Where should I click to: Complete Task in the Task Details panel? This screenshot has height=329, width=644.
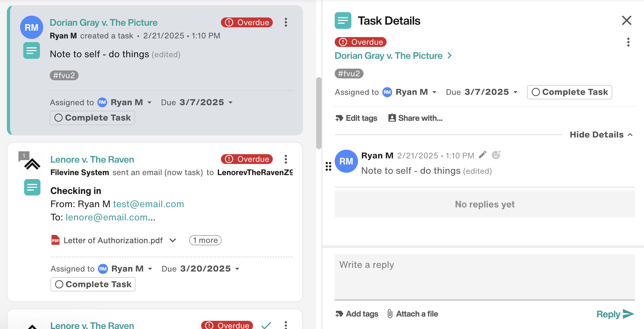coord(569,92)
